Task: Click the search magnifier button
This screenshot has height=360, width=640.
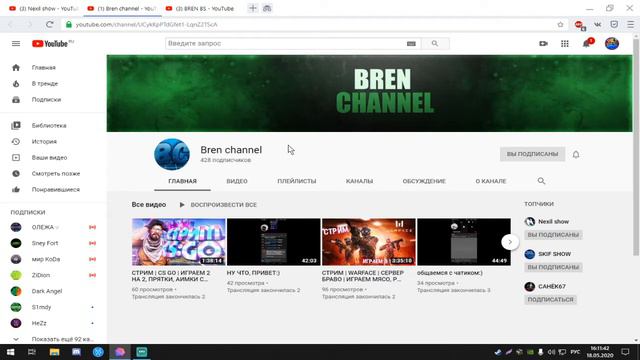Action: pyautogui.click(x=435, y=44)
